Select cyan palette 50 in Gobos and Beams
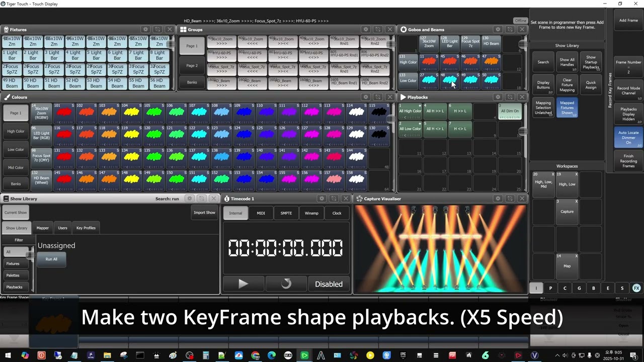 pyautogui.click(x=491, y=80)
